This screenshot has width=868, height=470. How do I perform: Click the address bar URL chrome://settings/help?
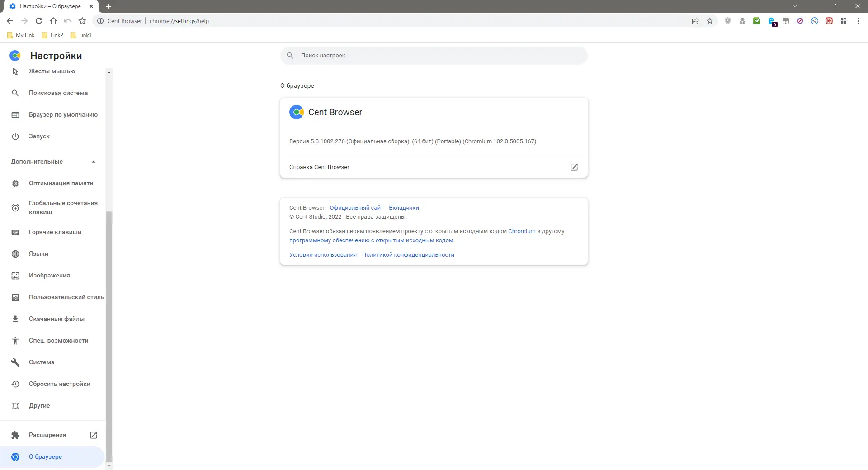[x=179, y=21]
